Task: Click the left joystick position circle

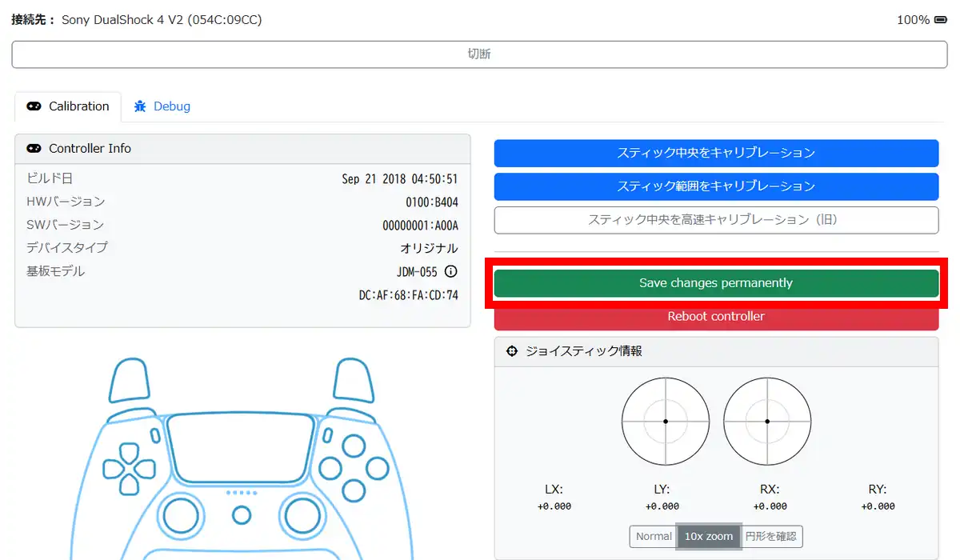Action: click(x=665, y=421)
